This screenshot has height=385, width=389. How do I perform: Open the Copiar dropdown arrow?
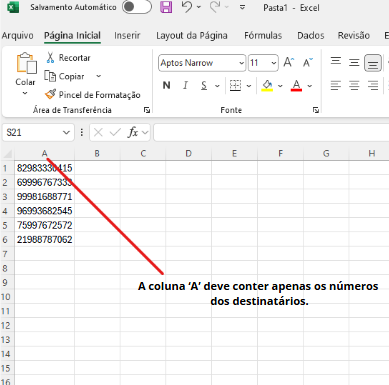click(98, 76)
